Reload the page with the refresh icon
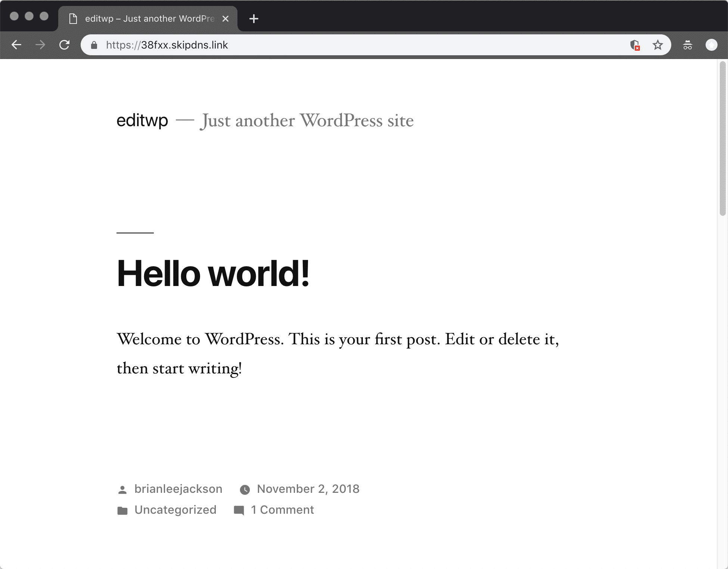 pyautogui.click(x=65, y=45)
